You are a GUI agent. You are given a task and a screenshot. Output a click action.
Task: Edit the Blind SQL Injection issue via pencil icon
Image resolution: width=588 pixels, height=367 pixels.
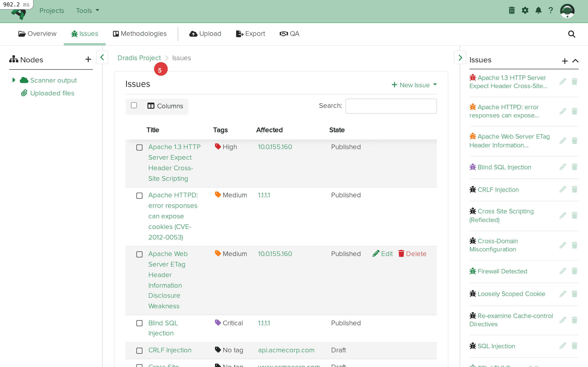563,167
